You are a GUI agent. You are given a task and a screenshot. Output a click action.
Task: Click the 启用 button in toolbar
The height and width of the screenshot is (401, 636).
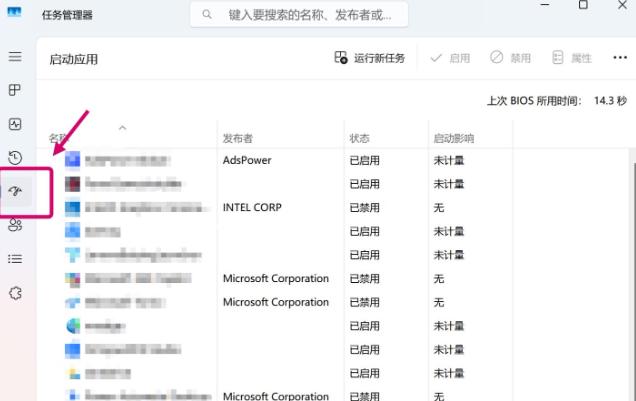point(450,59)
